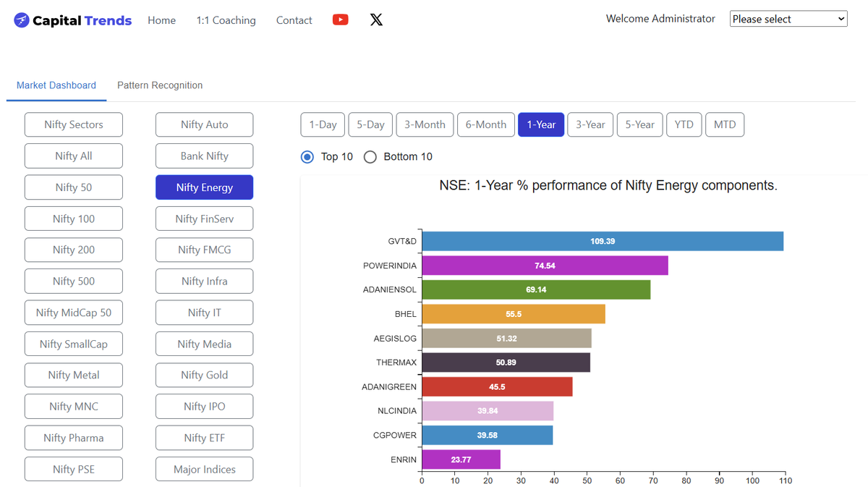Image resolution: width=868 pixels, height=487 pixels.
Task: Show YTD performance
Action: click(684, 124)
